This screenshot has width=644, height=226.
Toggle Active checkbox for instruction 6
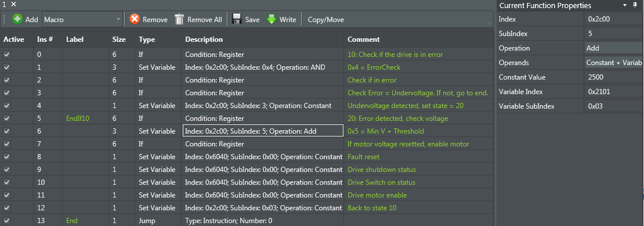tap(6, 131)
